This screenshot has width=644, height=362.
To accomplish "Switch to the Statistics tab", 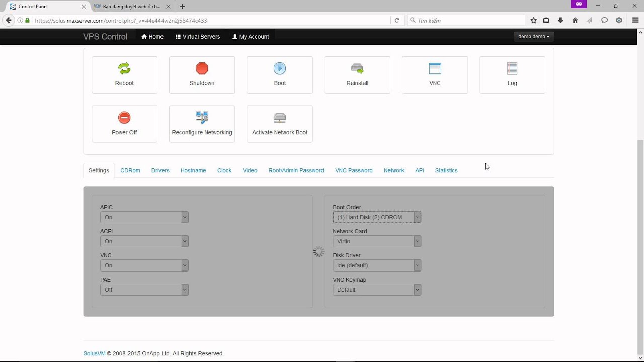I will click(x=446, y=170).
